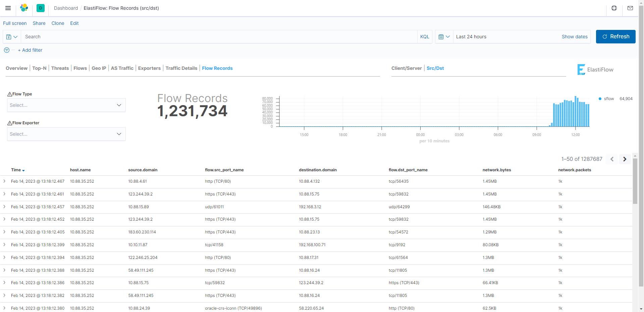Open the Flow Exporter dropdown
This screenshot has height=312, width=644.
click(x=66, y=134)
